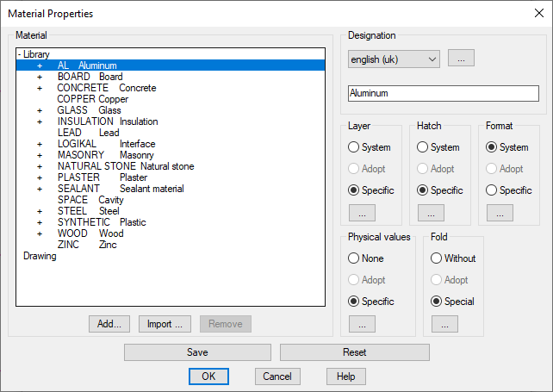Select the Drawing tree node
The height and width of the screenshot is (392, 553).
pos(40,256)
